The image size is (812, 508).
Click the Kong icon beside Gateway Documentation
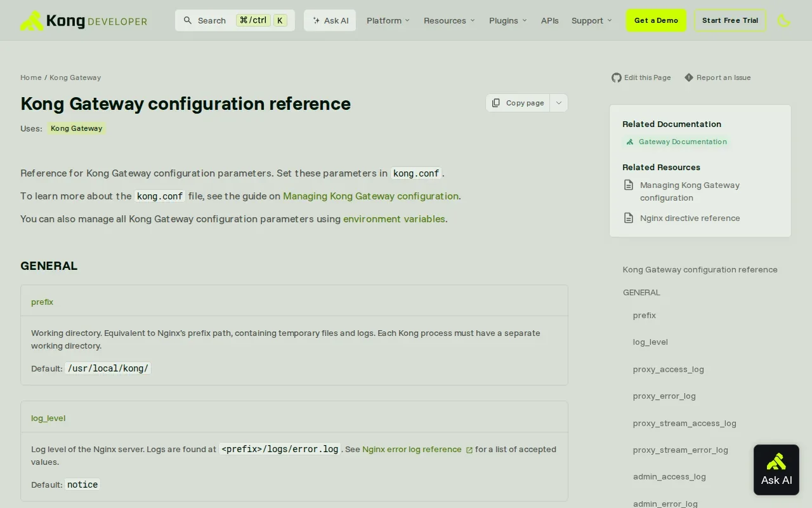click(630, 142)
